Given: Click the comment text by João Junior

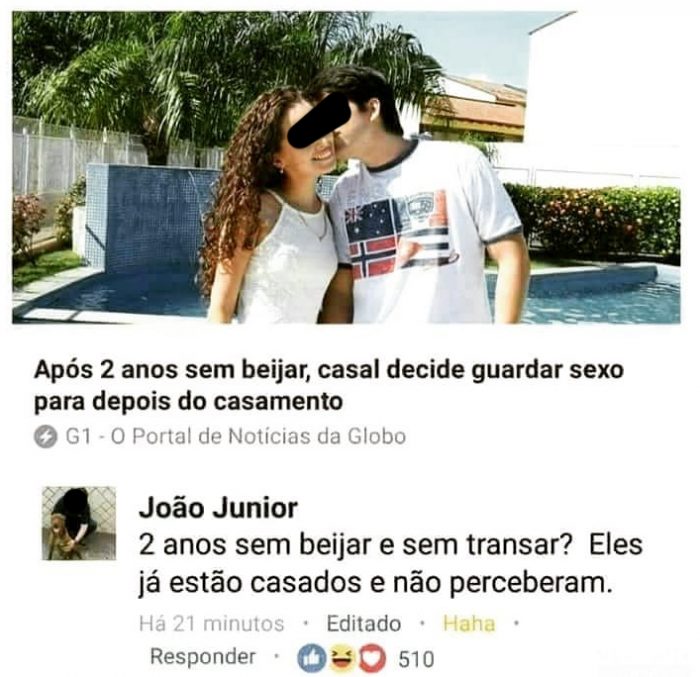Looking at the screenshot, I should coord(391,564).
